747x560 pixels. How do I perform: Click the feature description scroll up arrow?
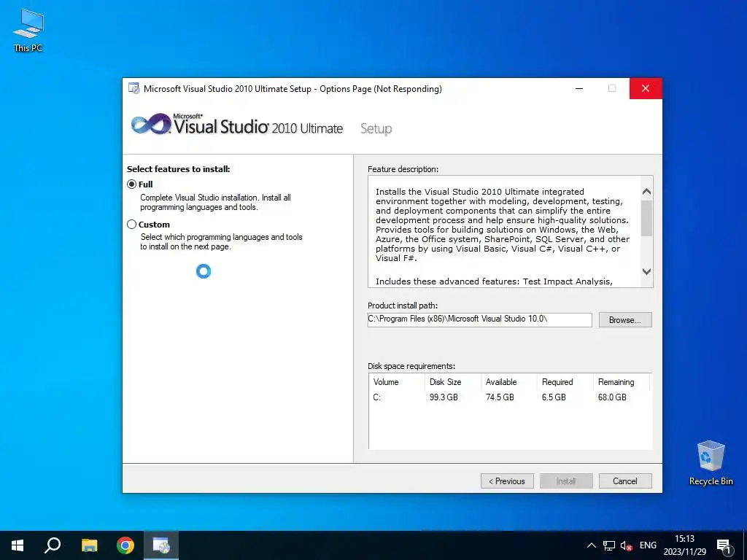coord(646,192)
